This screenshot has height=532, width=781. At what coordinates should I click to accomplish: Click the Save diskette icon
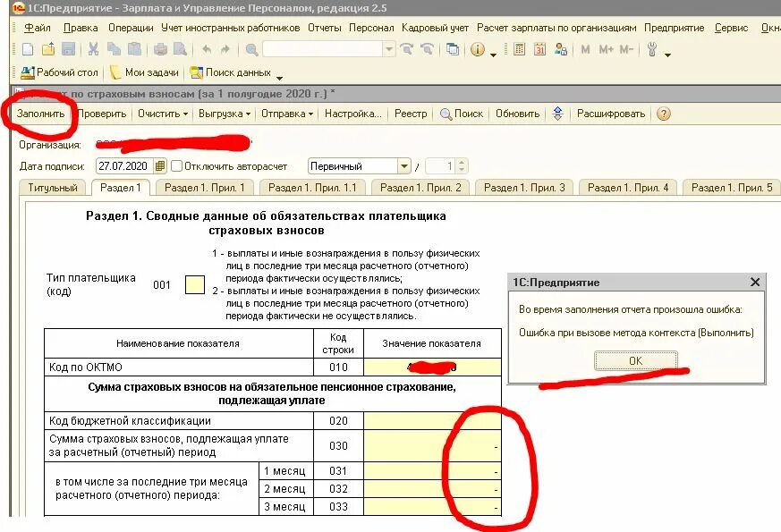(x=68, y=49)
